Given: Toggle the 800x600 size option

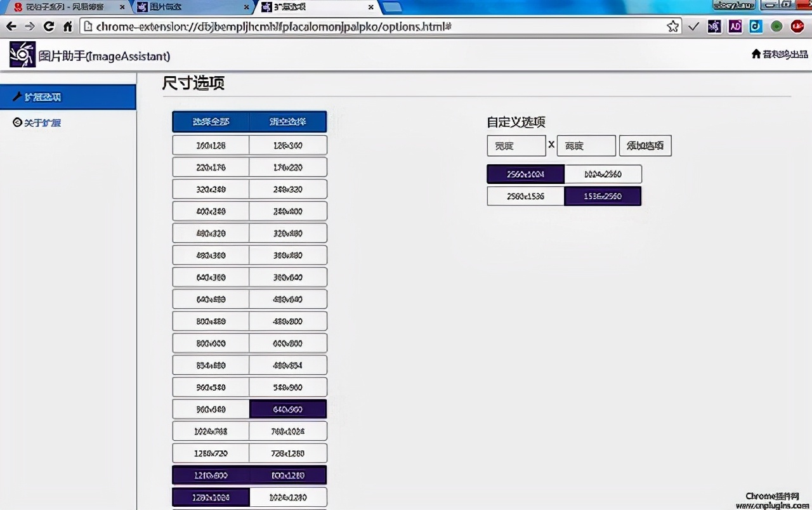Looking at the screenshot, I should [211, 343].
